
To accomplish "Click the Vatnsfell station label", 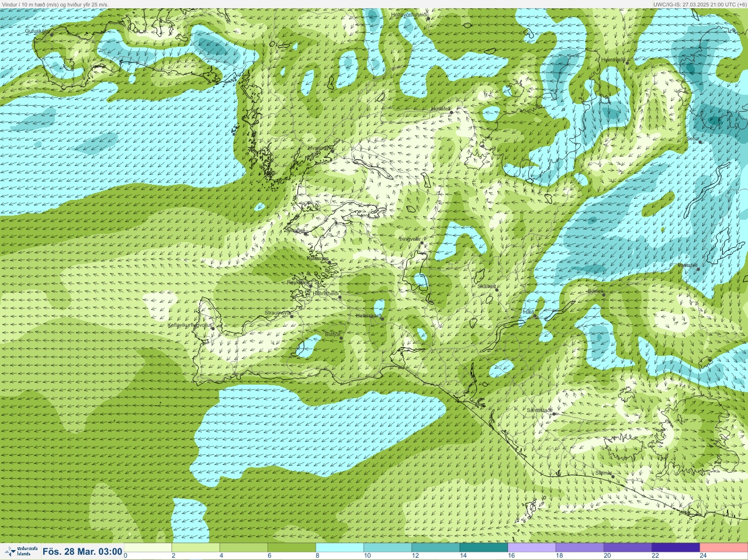I will point(687,265).
